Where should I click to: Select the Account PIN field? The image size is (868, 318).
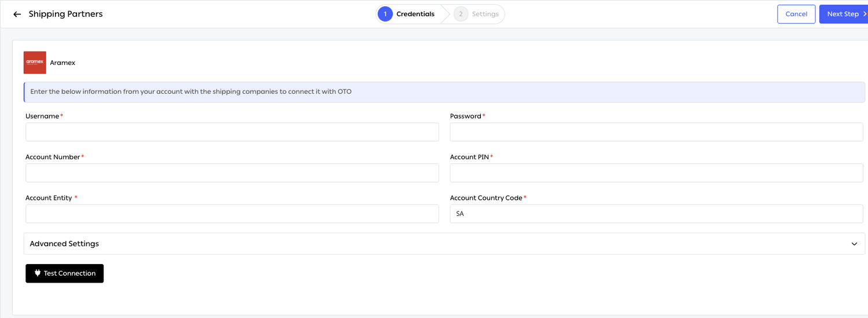[x=656, y=173]
